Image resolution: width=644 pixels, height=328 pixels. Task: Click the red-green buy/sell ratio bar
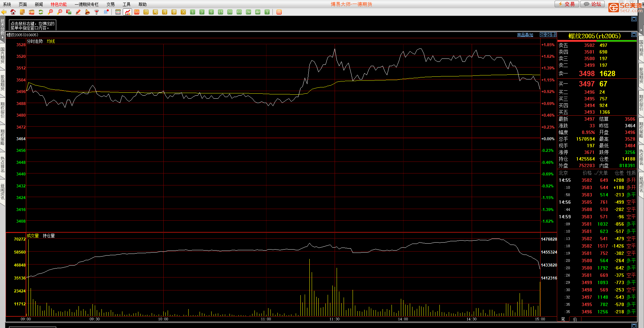coord(597,41)
